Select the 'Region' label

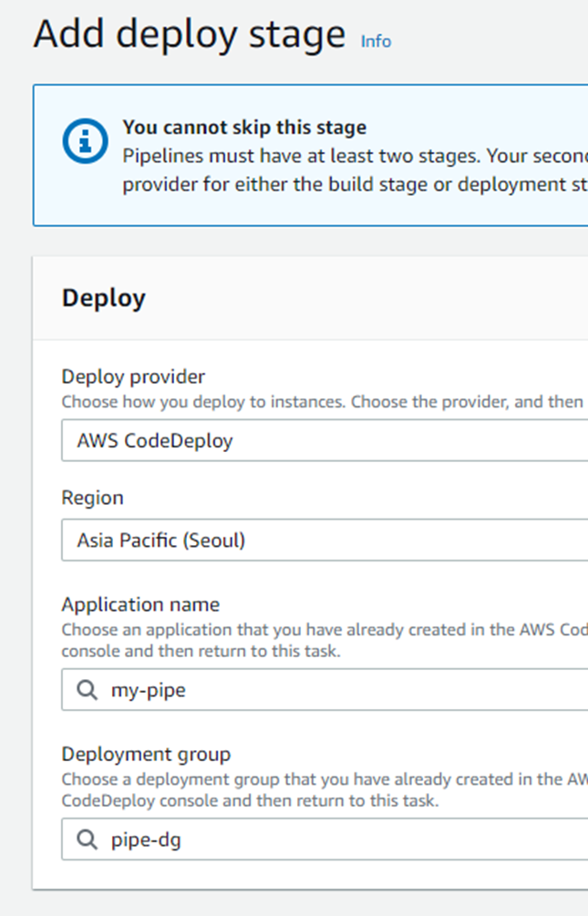tap(92, 498)
